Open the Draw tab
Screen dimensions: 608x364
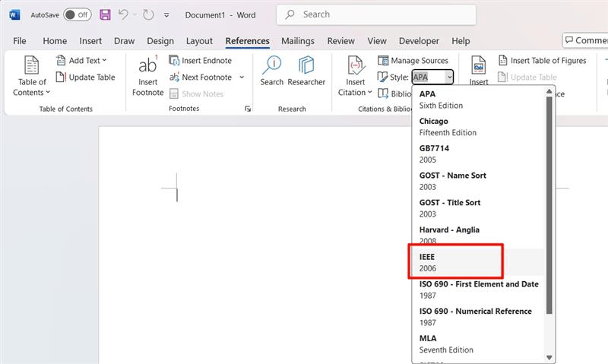point(124,41)
